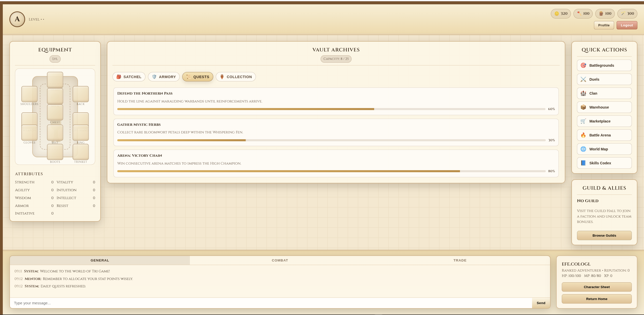Select the castle Clan icon
The height and width of the screenshot is (315, 644).
point(583,93)
